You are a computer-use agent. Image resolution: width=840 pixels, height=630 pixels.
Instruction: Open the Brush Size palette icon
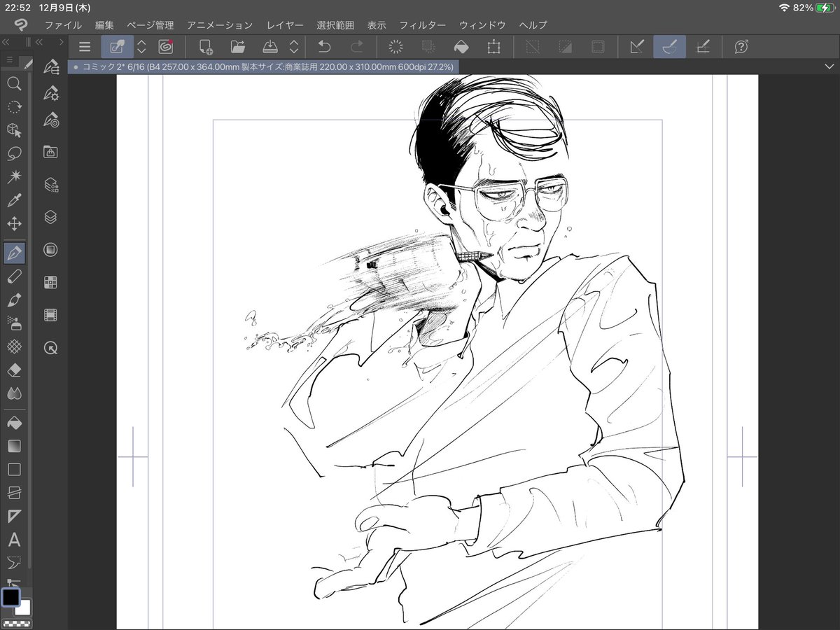coord(50,119)
